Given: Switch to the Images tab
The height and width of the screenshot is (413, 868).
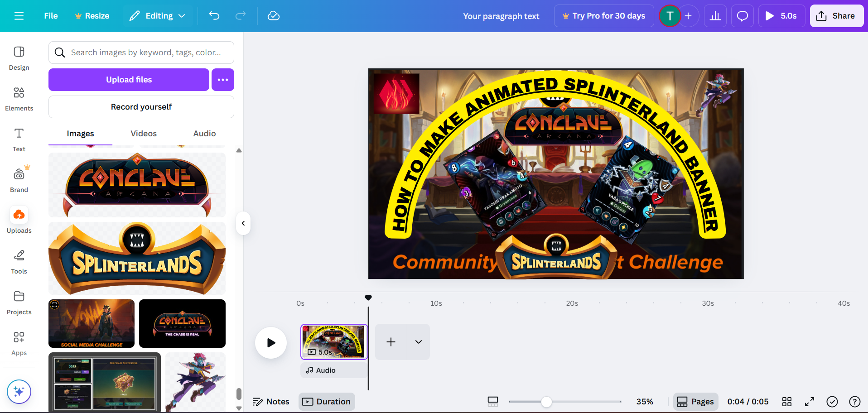Looking at the screenshot, I should tap(80, 134).
